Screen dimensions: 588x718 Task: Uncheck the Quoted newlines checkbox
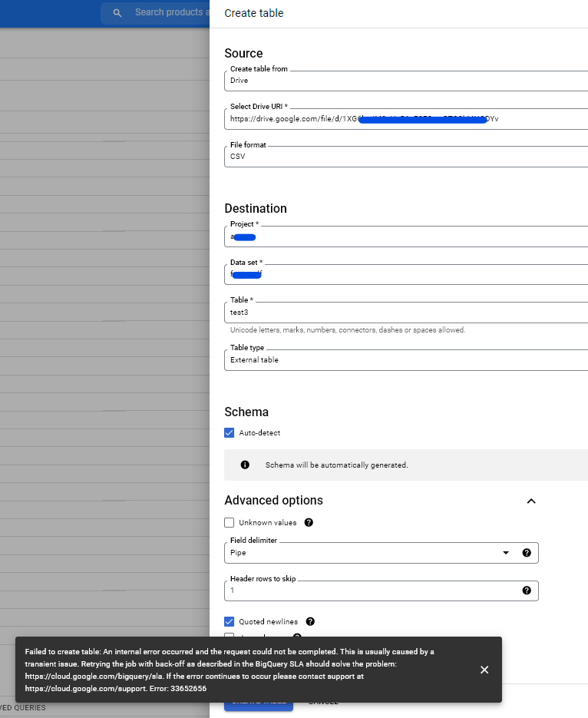click(230, 621)
